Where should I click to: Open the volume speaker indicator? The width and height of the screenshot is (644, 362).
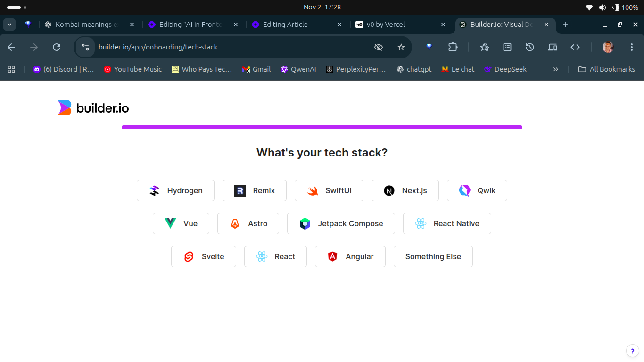tap(603, 7)
